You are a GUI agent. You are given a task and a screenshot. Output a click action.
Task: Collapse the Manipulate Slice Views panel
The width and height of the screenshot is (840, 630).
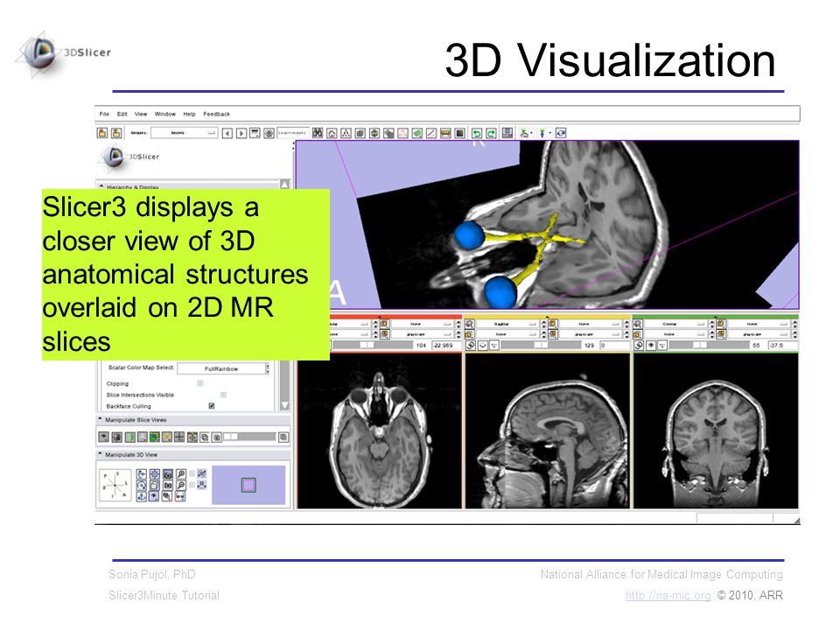100,419
